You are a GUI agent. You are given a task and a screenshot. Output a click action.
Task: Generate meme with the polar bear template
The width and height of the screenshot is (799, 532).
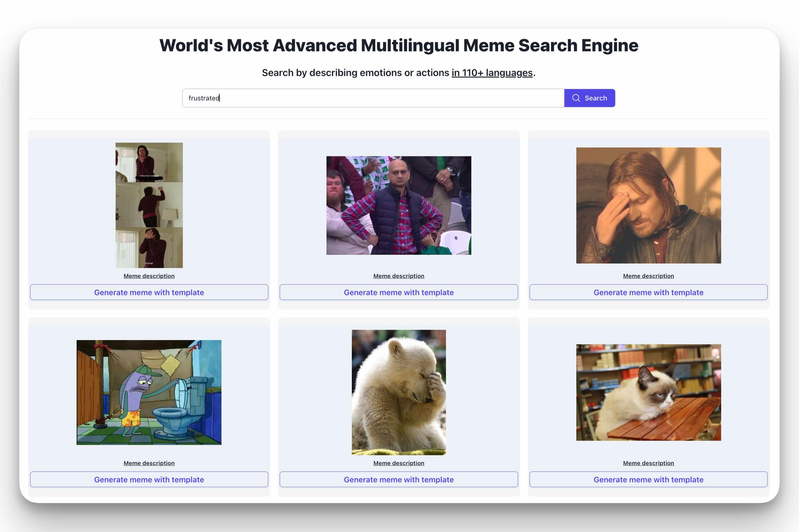click(x=398, y=479)
